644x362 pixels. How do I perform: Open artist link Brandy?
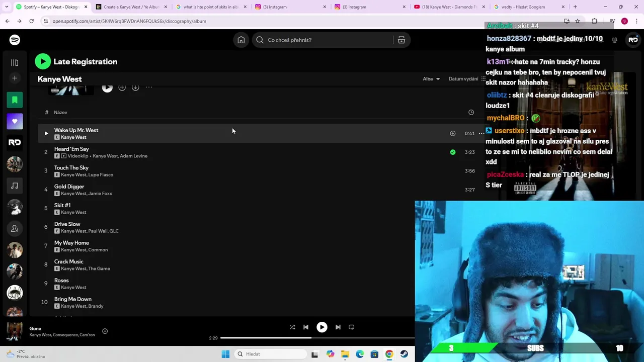pyautogui.click(x=96, y=306)
